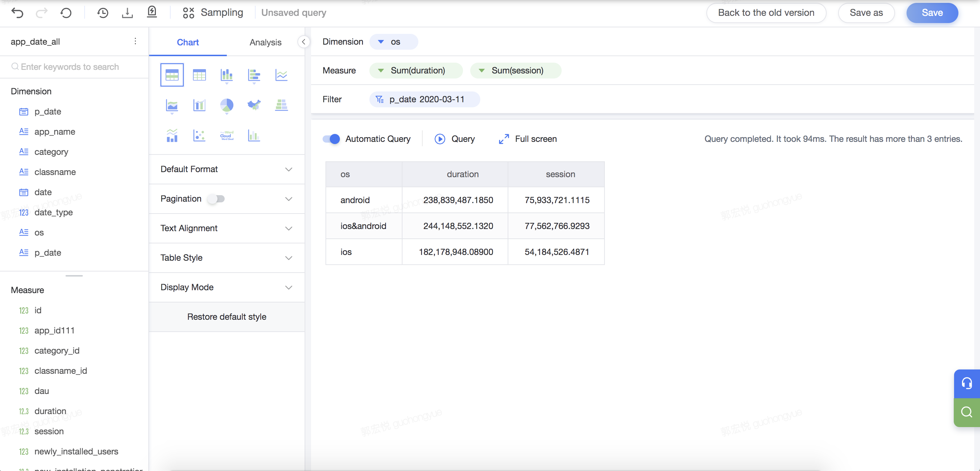This screenshot has width=980, height=471.
Task: Click the cell value 182,178,948.08900
Action: 456,252
